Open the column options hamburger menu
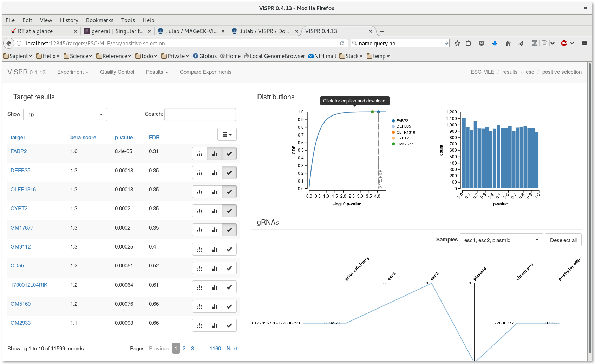Screen dimensions: 595x364 pyautogui.click(x=227, y=134)
